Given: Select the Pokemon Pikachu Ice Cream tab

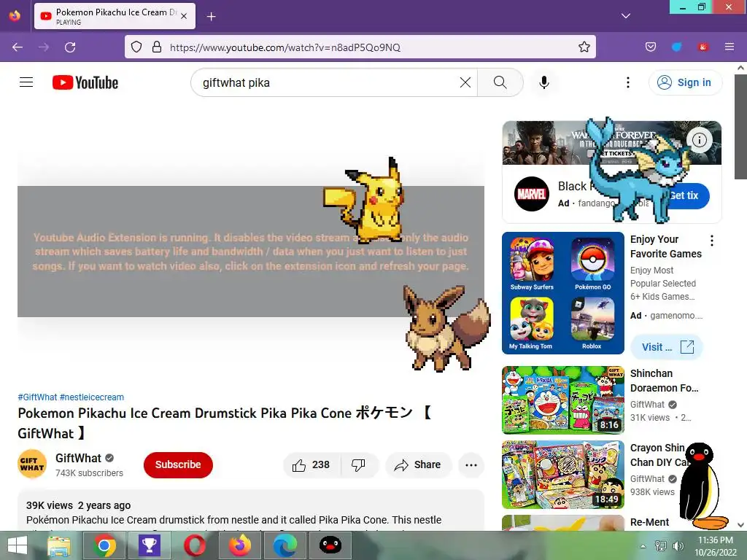Looking at the screenshot, I should click(x=115, y=16).
